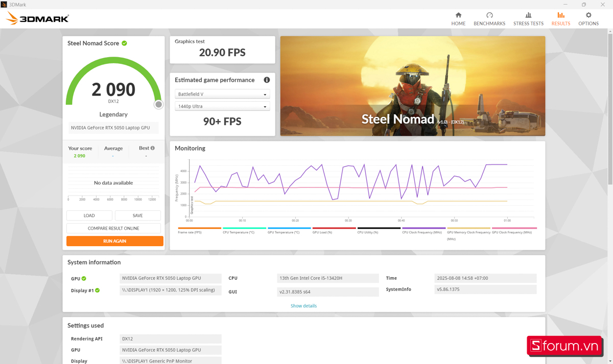Screen dimensions: 613x364
Task: Click the 20.90 FPS graphics test value
Action: [222, 53]
